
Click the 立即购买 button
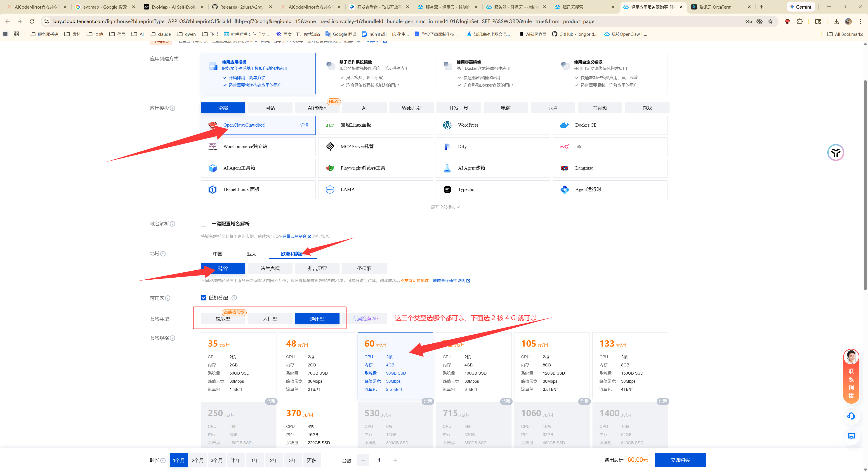click(680, 460)
